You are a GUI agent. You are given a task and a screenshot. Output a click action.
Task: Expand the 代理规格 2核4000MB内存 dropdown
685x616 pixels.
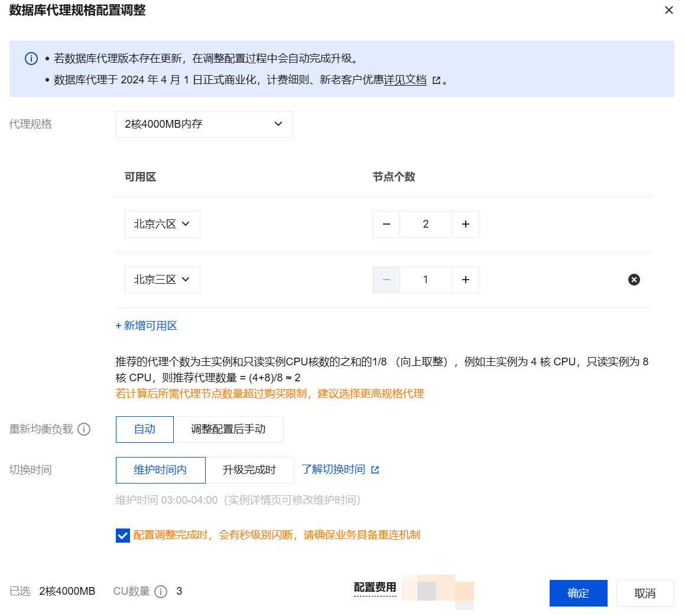(x=204, y=124)
